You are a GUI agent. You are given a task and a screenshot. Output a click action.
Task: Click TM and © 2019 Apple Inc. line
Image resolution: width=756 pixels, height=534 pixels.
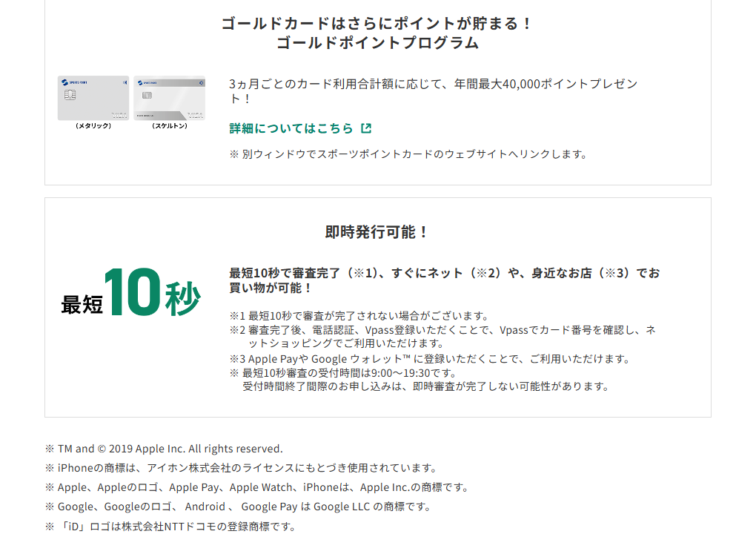tap(164, 449)
